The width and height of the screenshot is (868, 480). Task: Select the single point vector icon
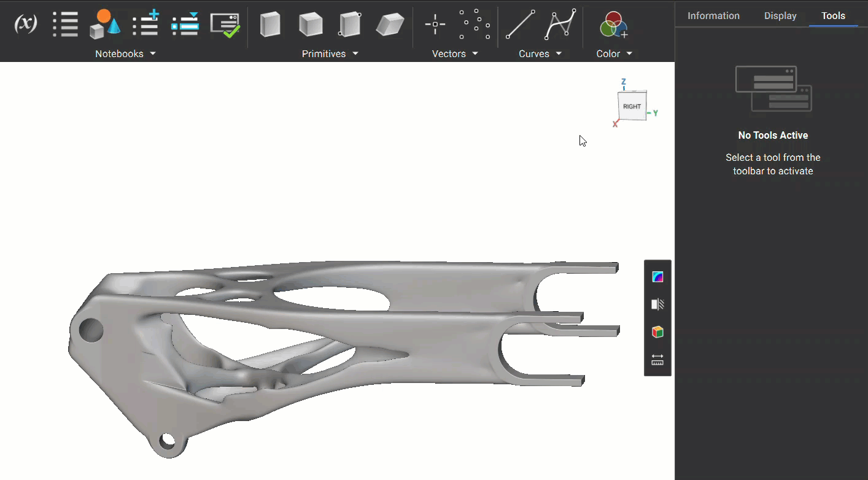(x=435, y=25)
